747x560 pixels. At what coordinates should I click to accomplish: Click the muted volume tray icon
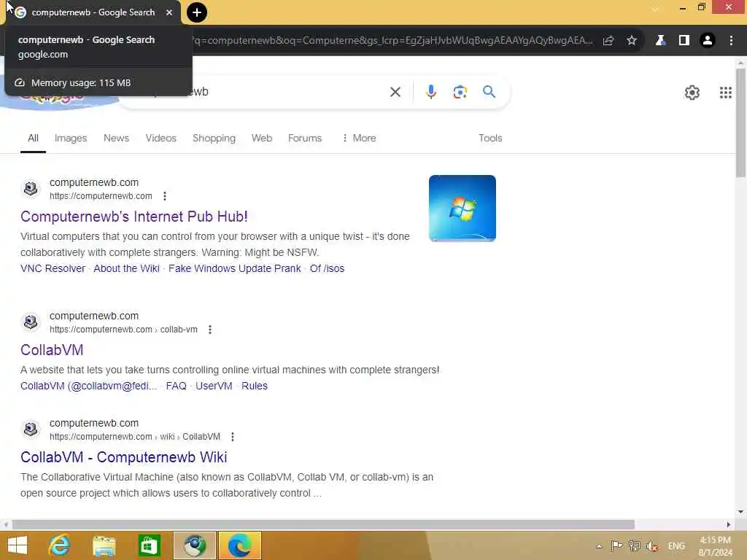(x=652, y=545)
